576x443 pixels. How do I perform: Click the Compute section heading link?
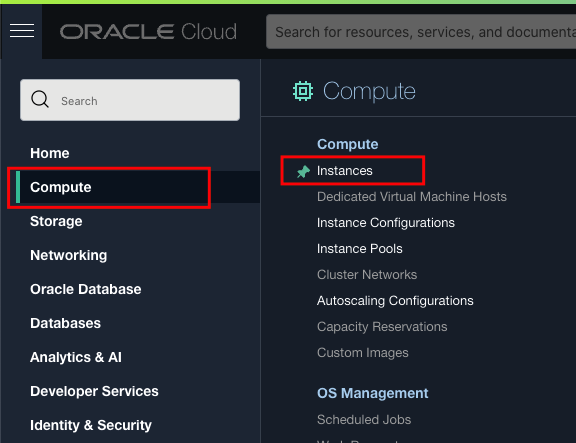348,144
